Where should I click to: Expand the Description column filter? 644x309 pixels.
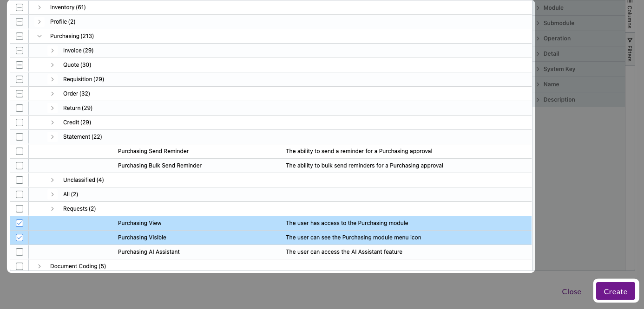click(x=537, y=100)
